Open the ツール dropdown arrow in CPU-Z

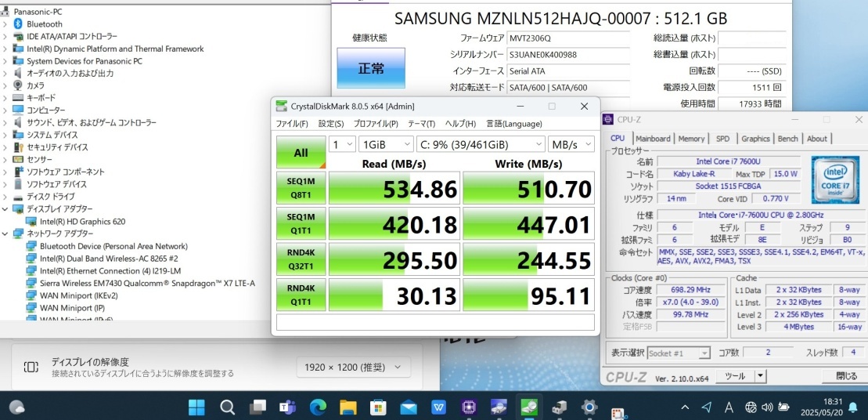[x=760, y=376]
